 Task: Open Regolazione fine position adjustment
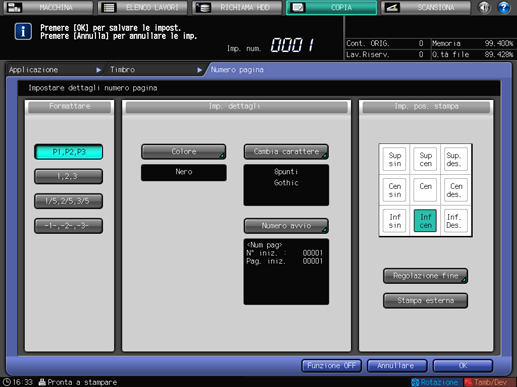(x=426, y=276)
